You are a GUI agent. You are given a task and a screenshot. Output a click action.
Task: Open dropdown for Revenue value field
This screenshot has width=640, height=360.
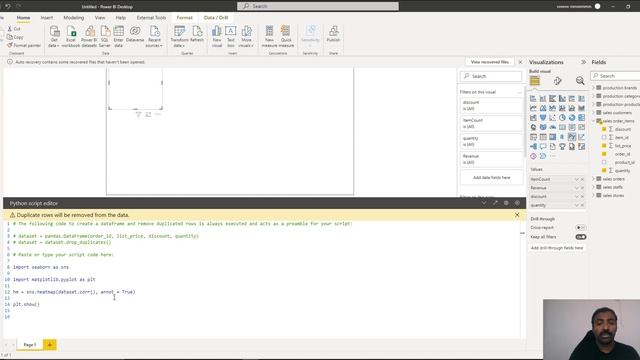click(x=576, y=188)
